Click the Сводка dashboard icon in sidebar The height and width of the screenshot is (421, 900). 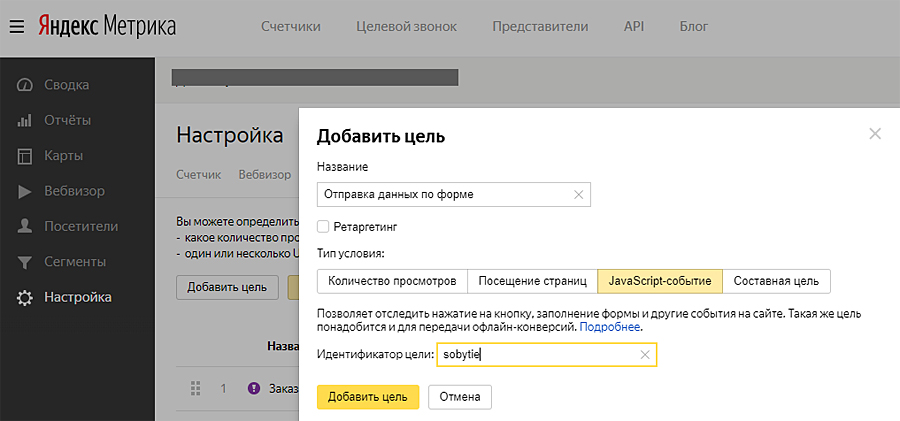point(25,85)
